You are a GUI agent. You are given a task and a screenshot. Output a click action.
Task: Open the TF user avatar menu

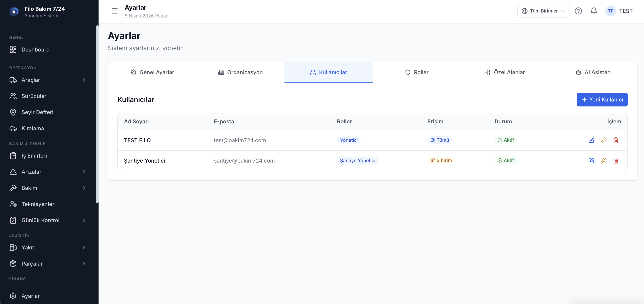pos(610,11)
